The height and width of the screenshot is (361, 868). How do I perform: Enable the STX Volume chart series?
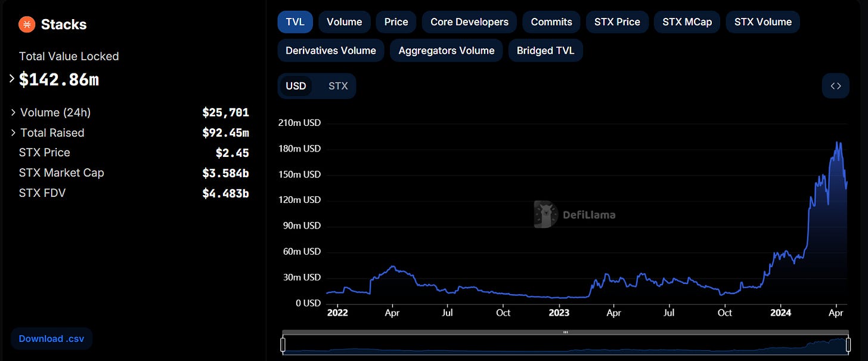pos(763,22)
